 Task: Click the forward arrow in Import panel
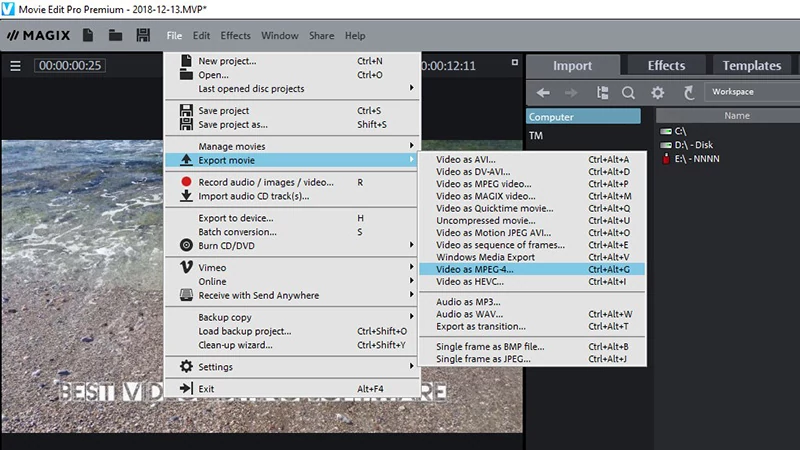pos(571,92)
